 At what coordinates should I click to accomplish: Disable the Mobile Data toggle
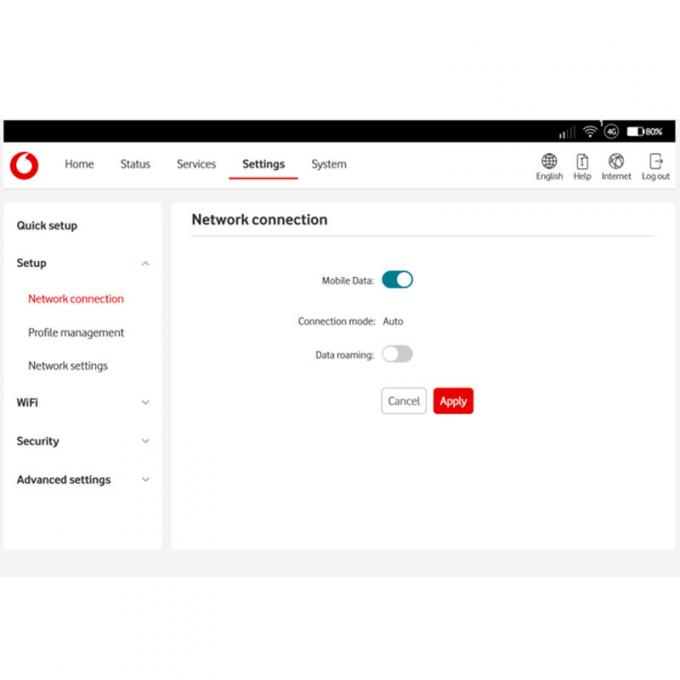[x=397, y=280]
